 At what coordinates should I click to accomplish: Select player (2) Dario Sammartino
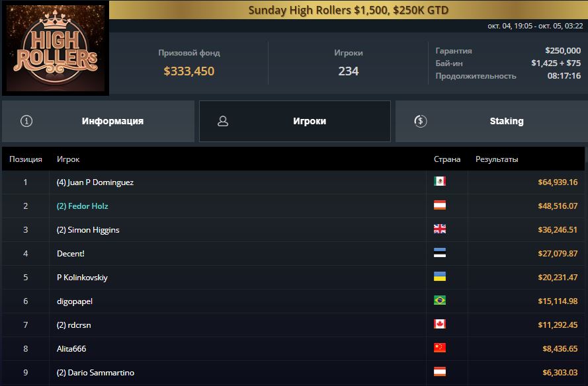[x=96, y=373]
